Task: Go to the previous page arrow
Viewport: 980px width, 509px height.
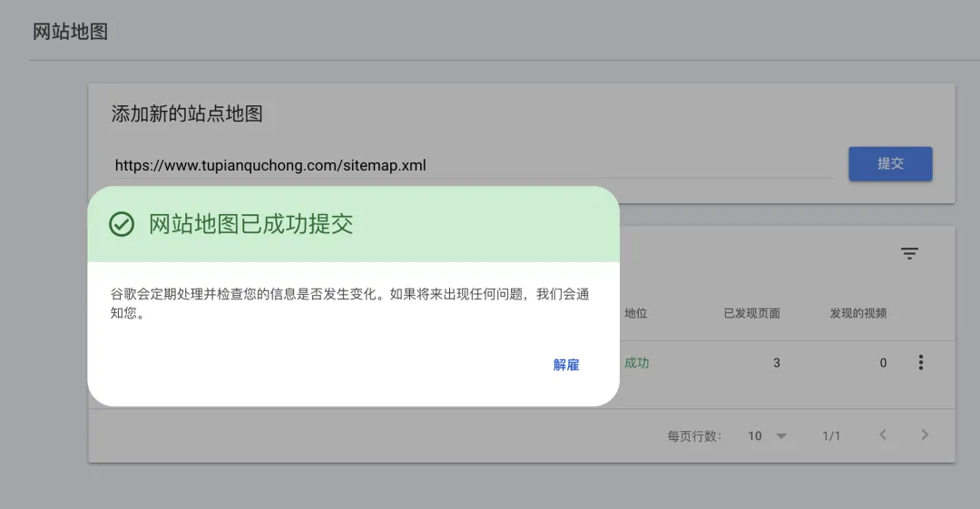Action: tap(882, 436)
